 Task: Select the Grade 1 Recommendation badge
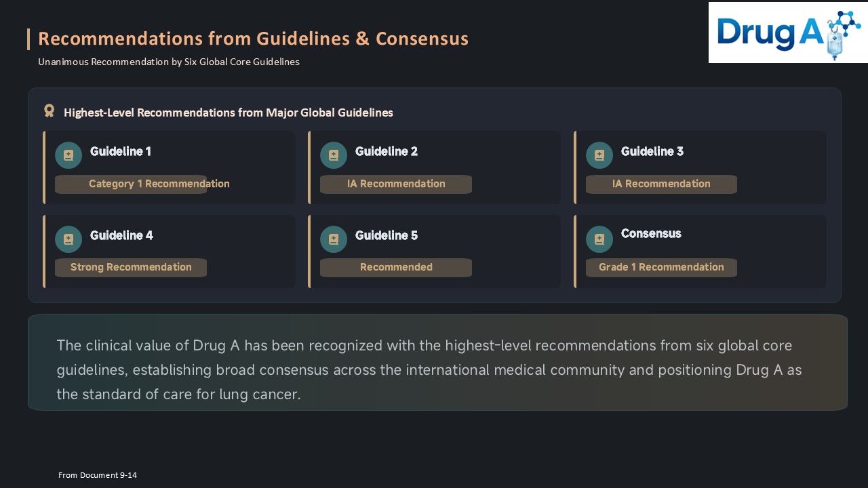(661, 268)
